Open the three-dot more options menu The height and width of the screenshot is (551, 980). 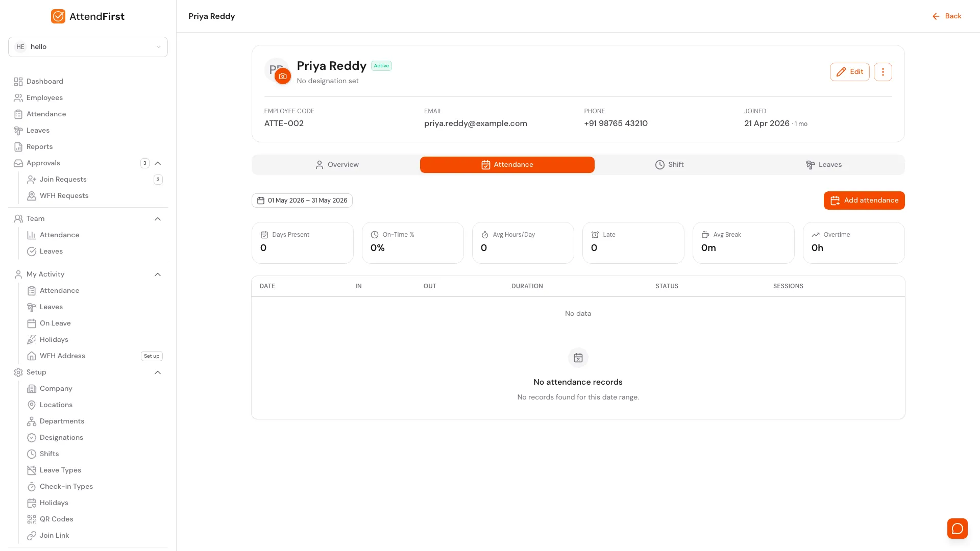click(883, 72)
